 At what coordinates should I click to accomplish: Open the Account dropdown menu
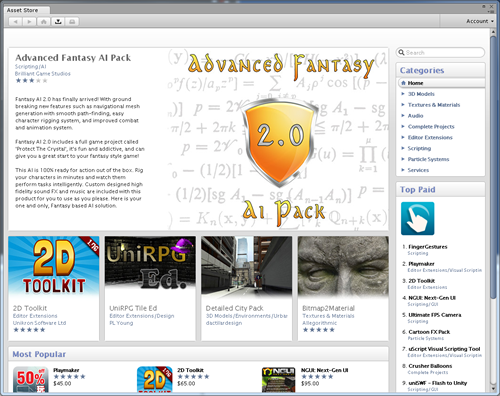tap(480, 21)
